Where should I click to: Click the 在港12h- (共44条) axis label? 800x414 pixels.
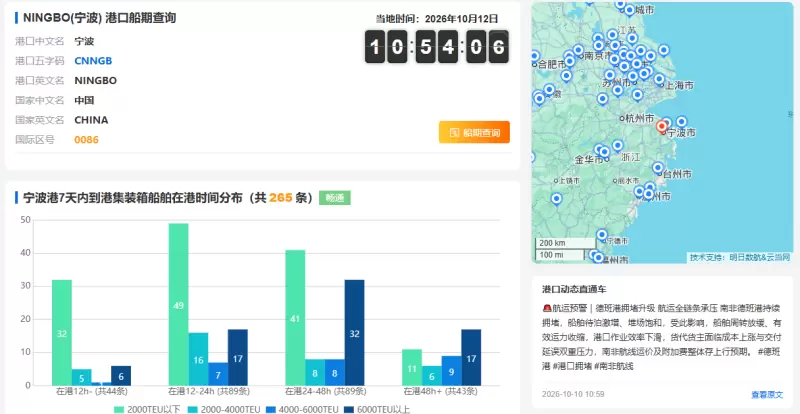92,392
